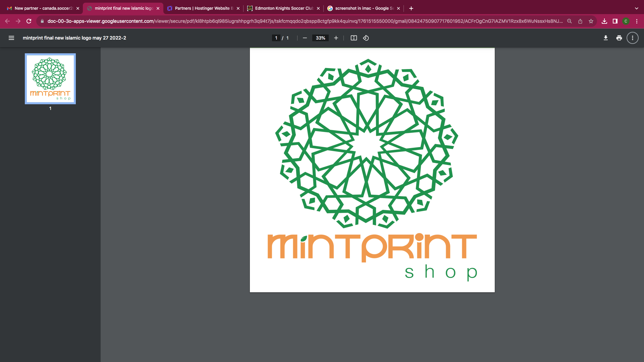This screenshot has height=362, width=644.
Task: Download the PDF from viewer toolbar
Action: (x=605, y=38)
